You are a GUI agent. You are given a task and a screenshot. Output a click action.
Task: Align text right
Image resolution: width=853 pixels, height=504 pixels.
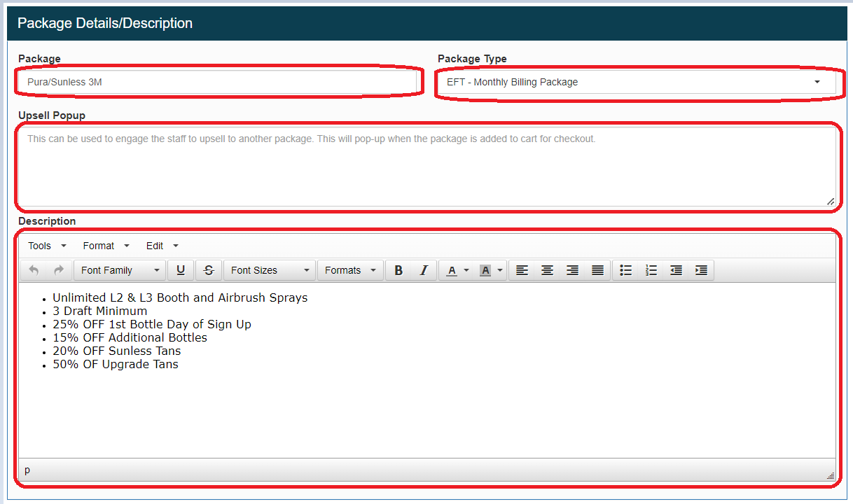click(572, 270)
